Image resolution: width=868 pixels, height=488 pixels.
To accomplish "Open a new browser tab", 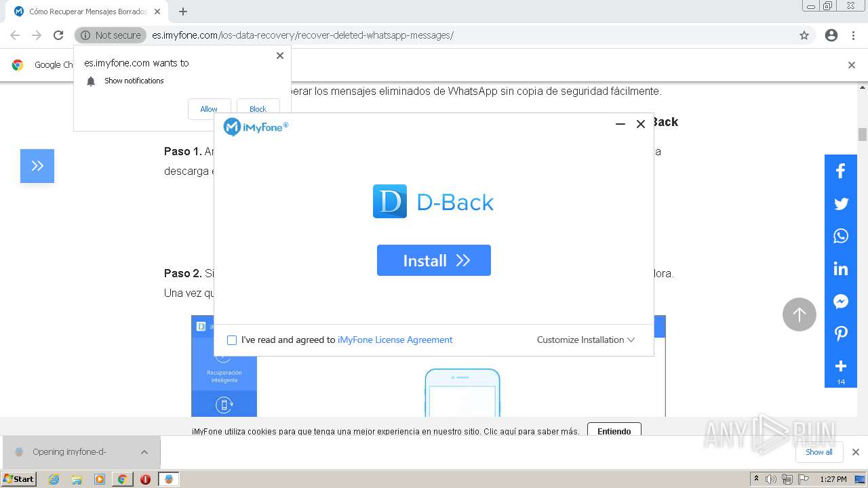I will pyautogui.click(x=182, y=12).
